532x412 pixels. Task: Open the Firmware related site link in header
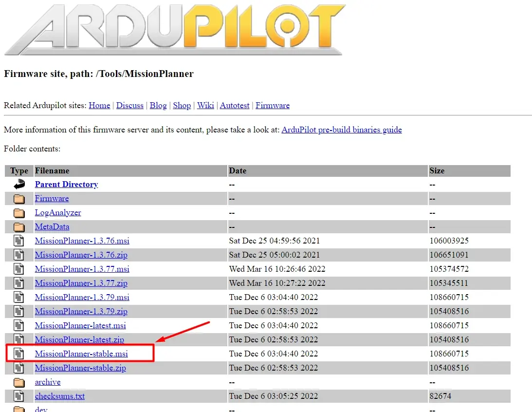coord(273,105)
